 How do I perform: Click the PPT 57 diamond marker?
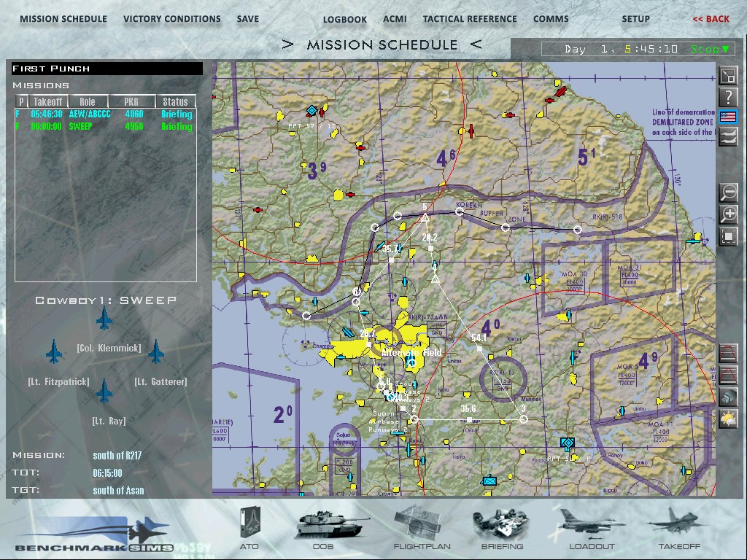click(x=311, y=111)
